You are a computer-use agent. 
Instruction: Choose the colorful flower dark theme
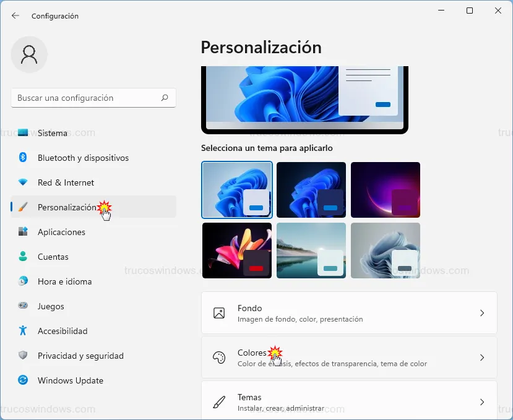click(x=237, y=251)
